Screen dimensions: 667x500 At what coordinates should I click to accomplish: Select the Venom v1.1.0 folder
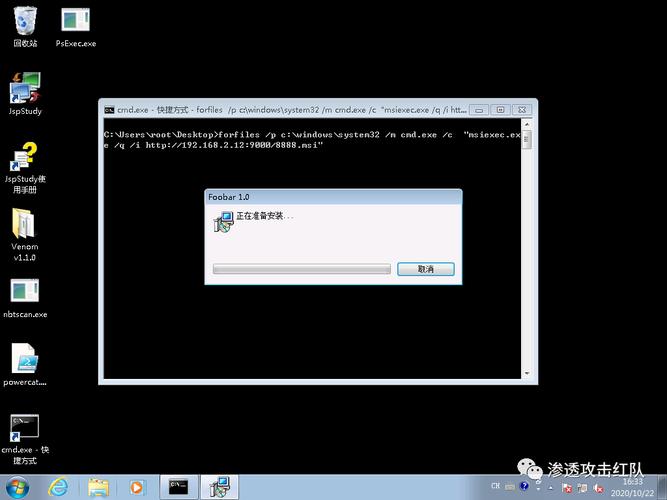coord(25,235)
